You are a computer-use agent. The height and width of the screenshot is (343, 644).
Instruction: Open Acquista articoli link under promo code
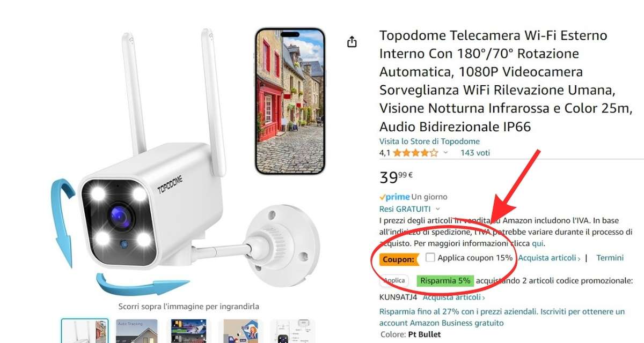coord(454,297)
